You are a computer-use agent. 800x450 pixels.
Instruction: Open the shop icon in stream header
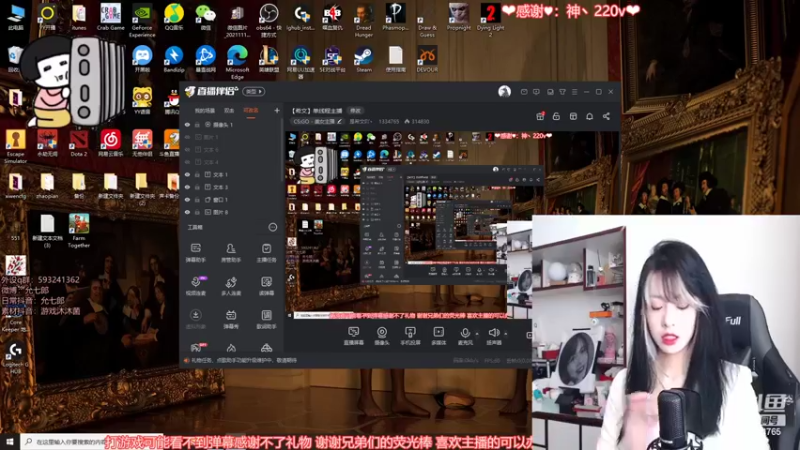pyautogui.click(x=573, y=116)
